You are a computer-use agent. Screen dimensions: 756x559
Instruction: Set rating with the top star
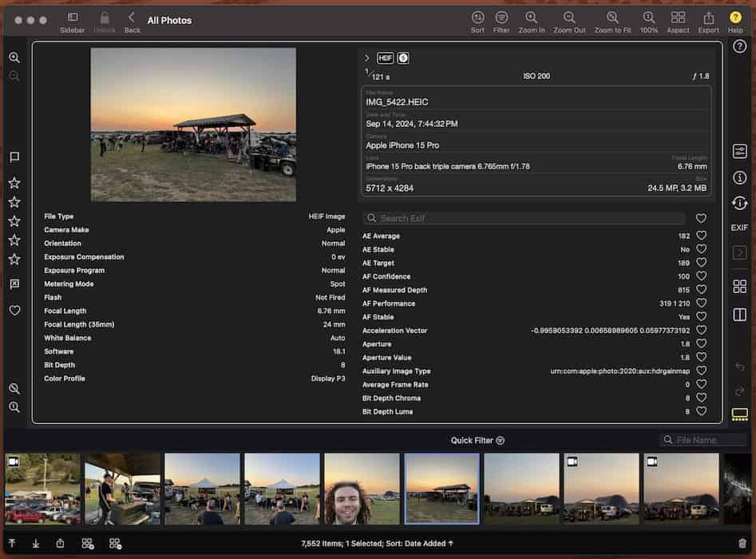(x=14, y=183)
